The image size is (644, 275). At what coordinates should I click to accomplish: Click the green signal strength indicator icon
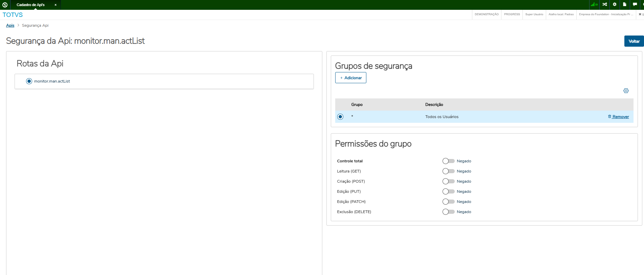click(594, 4)
